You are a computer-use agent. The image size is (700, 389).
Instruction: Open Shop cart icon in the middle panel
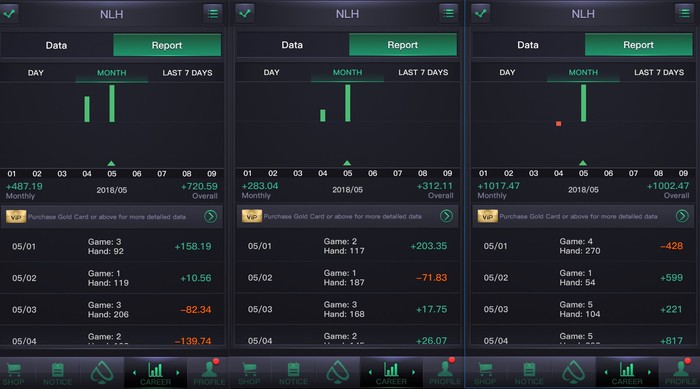(x=249, y=369)
